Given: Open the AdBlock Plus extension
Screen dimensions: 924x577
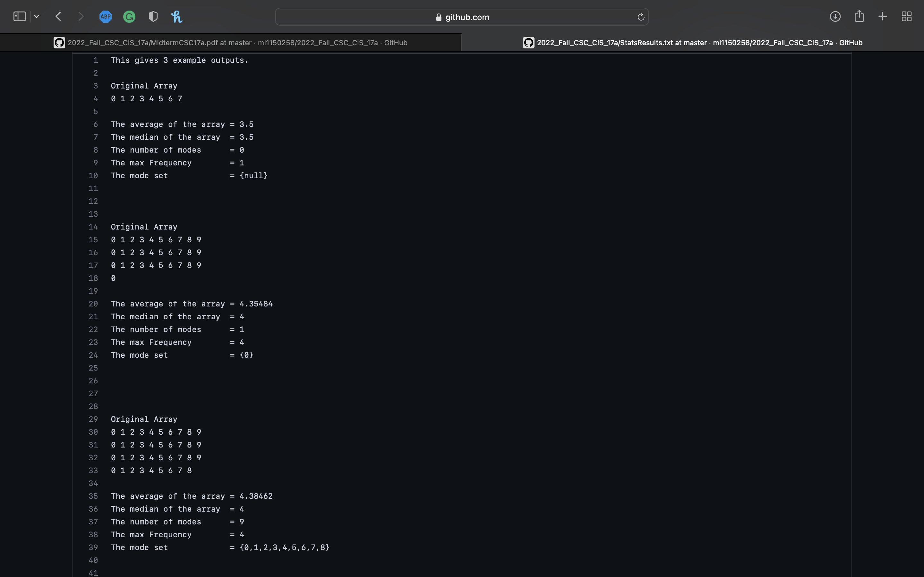Looking at the screenshot, I should [x=105, y=16].
